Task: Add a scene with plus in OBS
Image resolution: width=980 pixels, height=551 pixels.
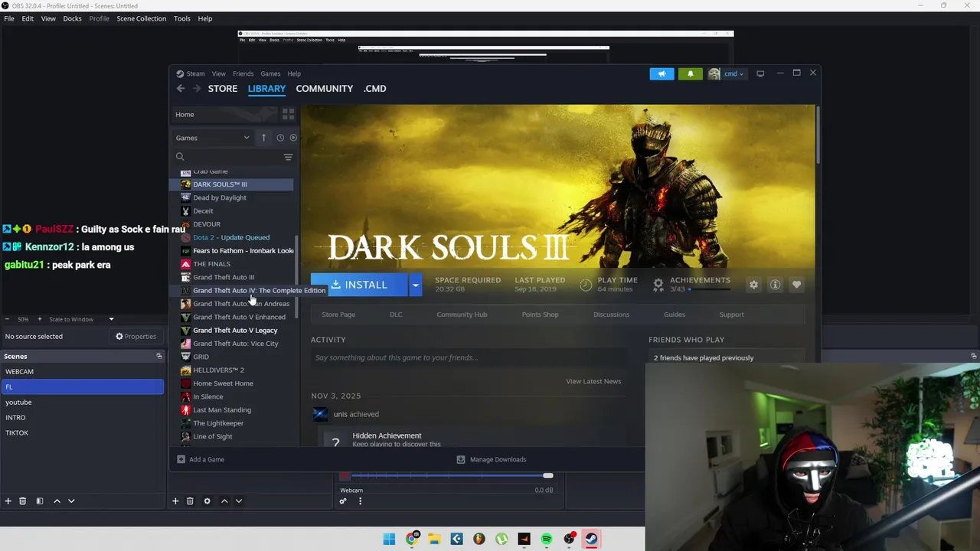Action: click(8, 501)
